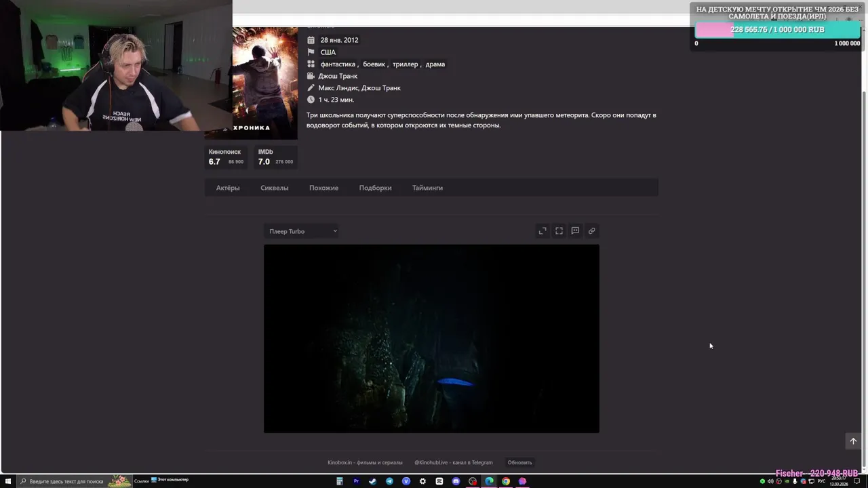Switch the РУС input language indicator
Image resolution: width=868 pixels, height=488 pixels.
pos(821,481)
